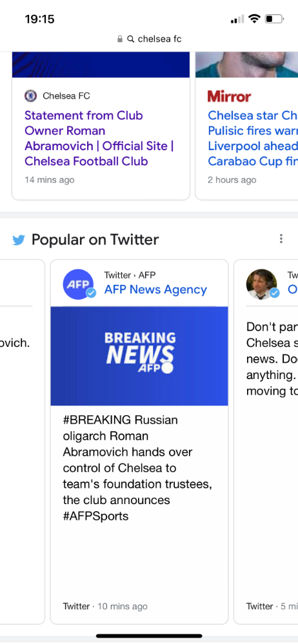Image resolution: width=298 pixels, height=644 pixels.
Task: Open the AFP News Agency profile link
Action: tap(155, 289)
